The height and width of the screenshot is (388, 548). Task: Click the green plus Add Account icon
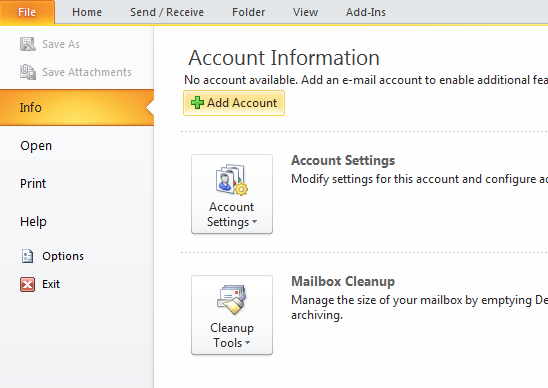pyautogui.click(x=197, y=103)
